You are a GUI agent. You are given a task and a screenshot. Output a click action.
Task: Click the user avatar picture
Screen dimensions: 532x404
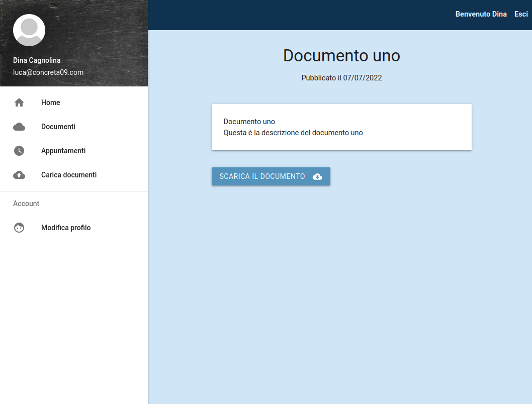coord(29,30)
